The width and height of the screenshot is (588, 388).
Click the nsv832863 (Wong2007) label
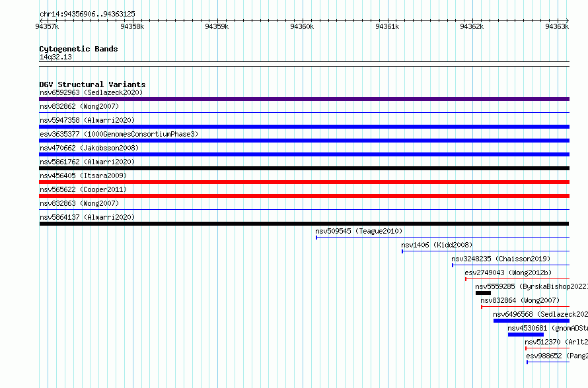[x=79, y=203]
